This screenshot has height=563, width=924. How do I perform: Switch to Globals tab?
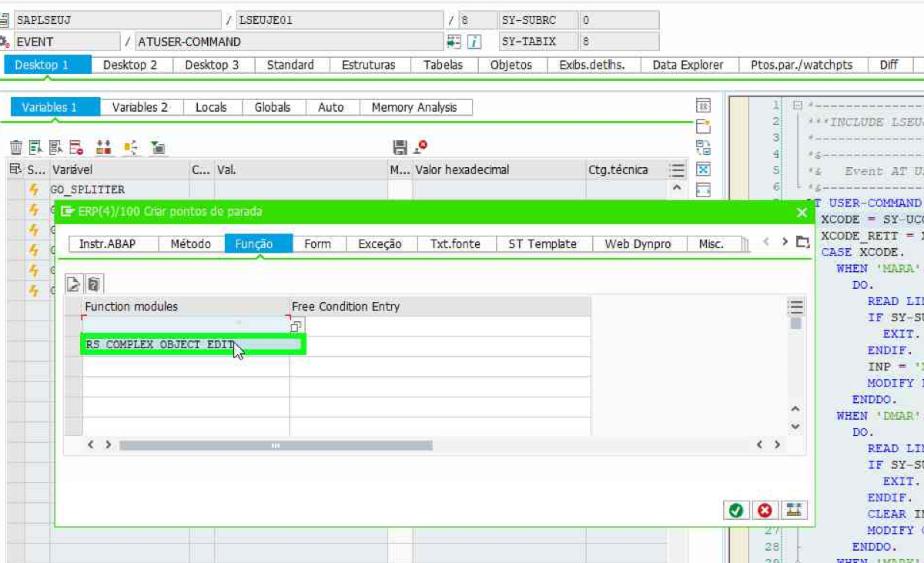[273, 107]
